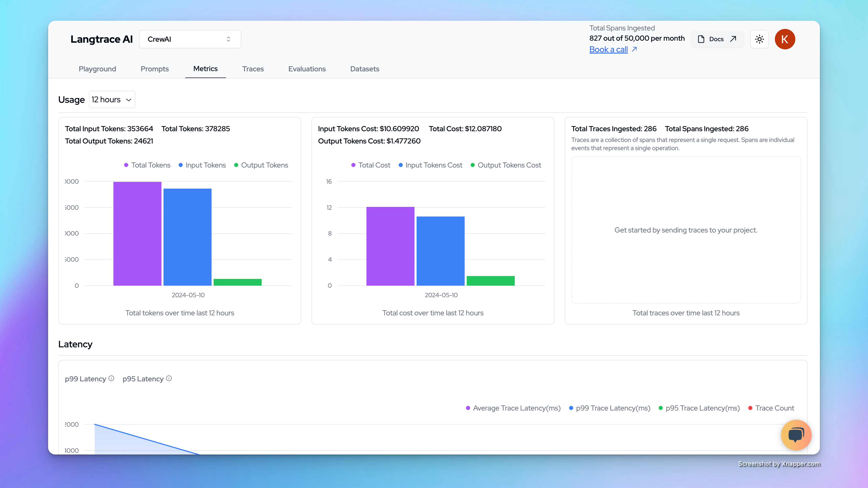Toggle the Total Tokens legend series
Screen dimensions: 868x488
pos(147,165)
